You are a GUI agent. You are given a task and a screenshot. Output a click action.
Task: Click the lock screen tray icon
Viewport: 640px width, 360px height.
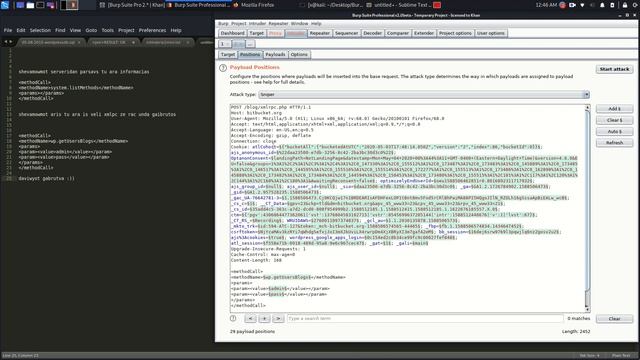point(625,5)
